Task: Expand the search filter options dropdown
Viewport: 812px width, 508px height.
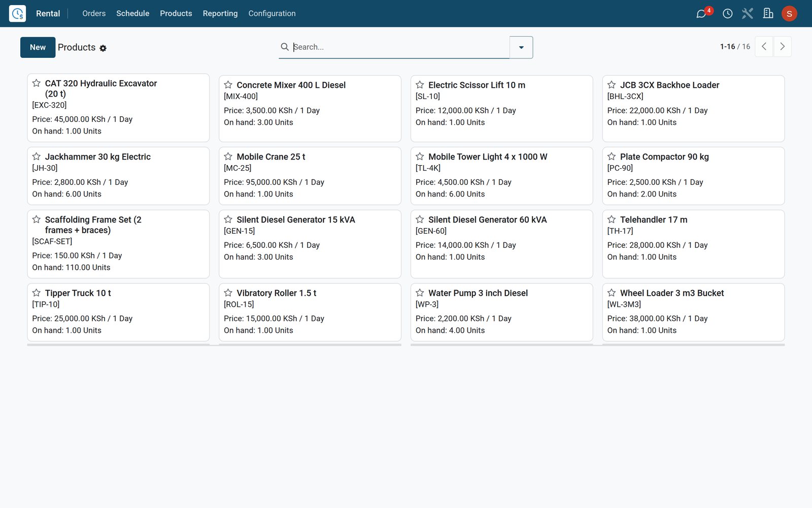Action: pyautogui.click(x=521, y=47)
